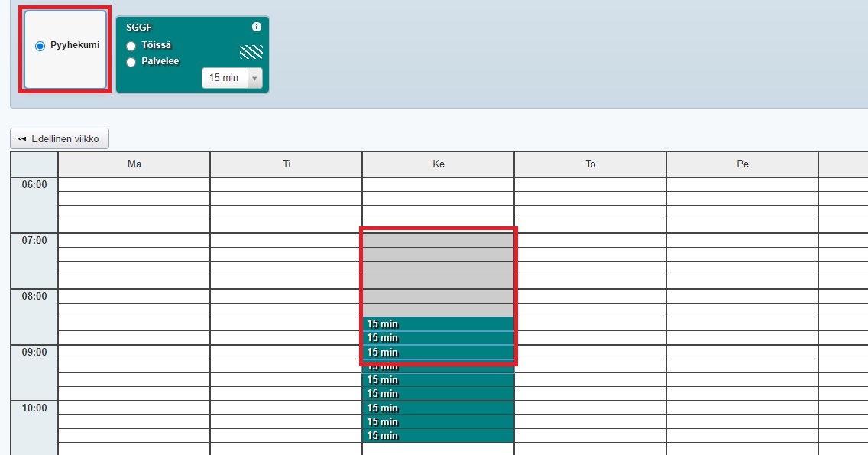Select the Töissä radio option
Image resolution: width=868 pixels, height=455 pixels.
pyautogui.click(x=131, y=46)
